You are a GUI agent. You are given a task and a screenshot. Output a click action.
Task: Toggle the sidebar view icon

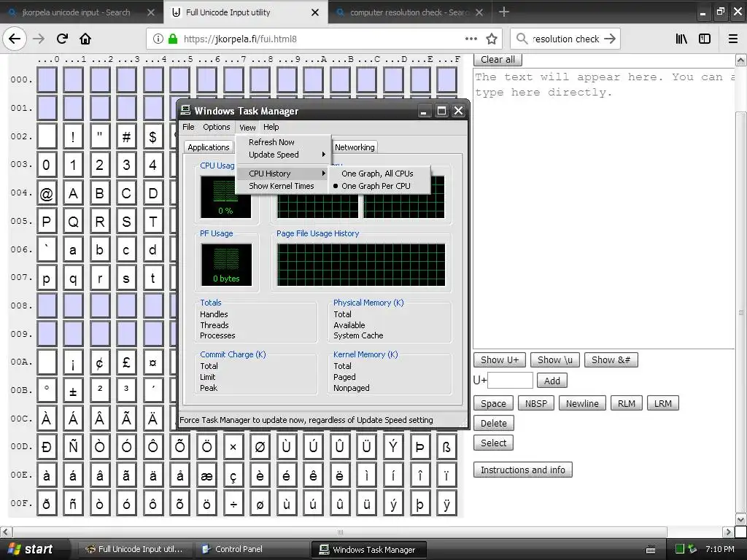point(705,39)
